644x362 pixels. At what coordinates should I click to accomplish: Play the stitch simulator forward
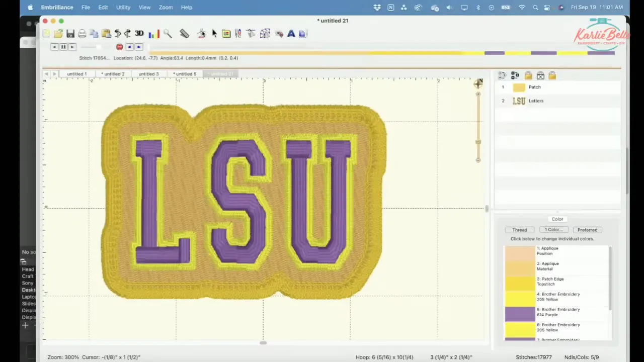coord(72,47)
